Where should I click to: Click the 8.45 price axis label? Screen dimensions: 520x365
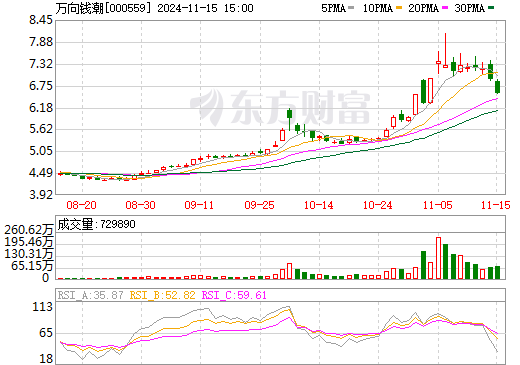click(41, 20)
